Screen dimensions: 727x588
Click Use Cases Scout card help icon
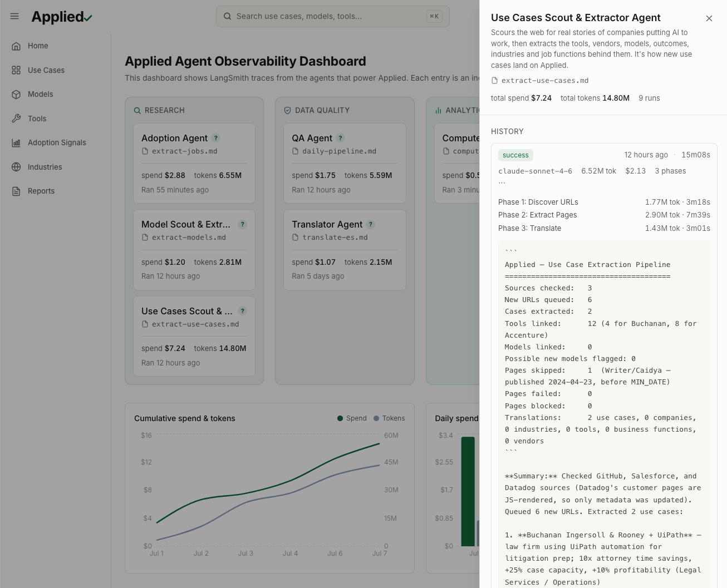pos(242,311)
